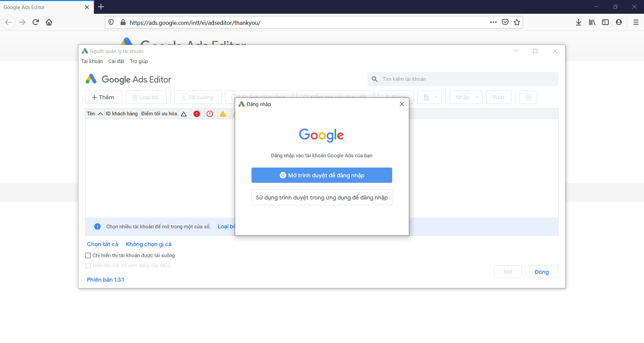Open the Trợ giúp menu
Viewport: 644px width, 343px height.
(139, 61)
